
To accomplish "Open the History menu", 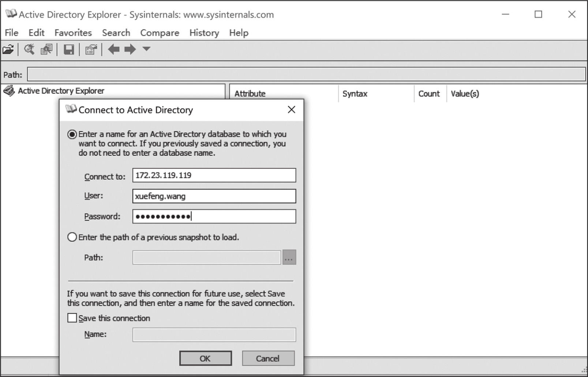I will (x=204, y=33).
